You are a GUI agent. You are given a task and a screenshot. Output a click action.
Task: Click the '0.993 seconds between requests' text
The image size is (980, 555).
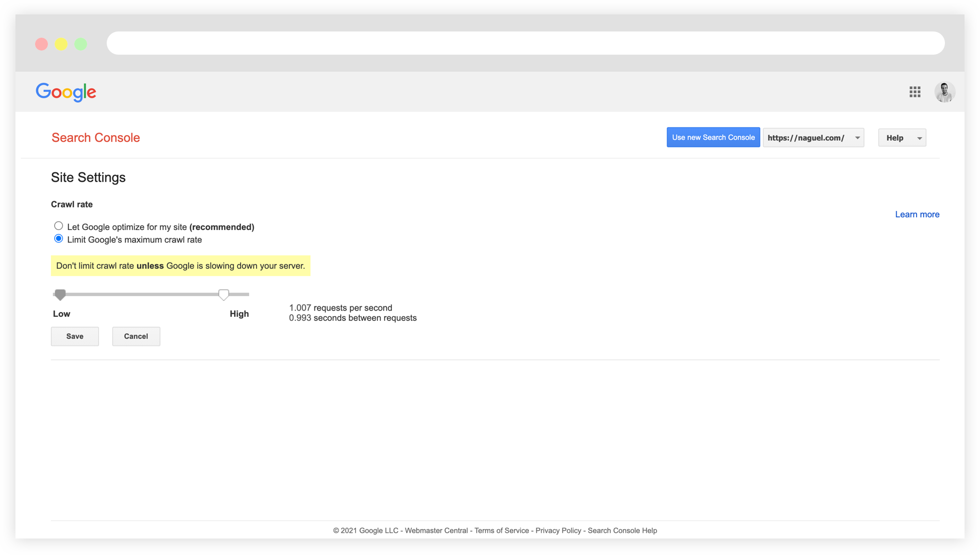tap(353, 318)
